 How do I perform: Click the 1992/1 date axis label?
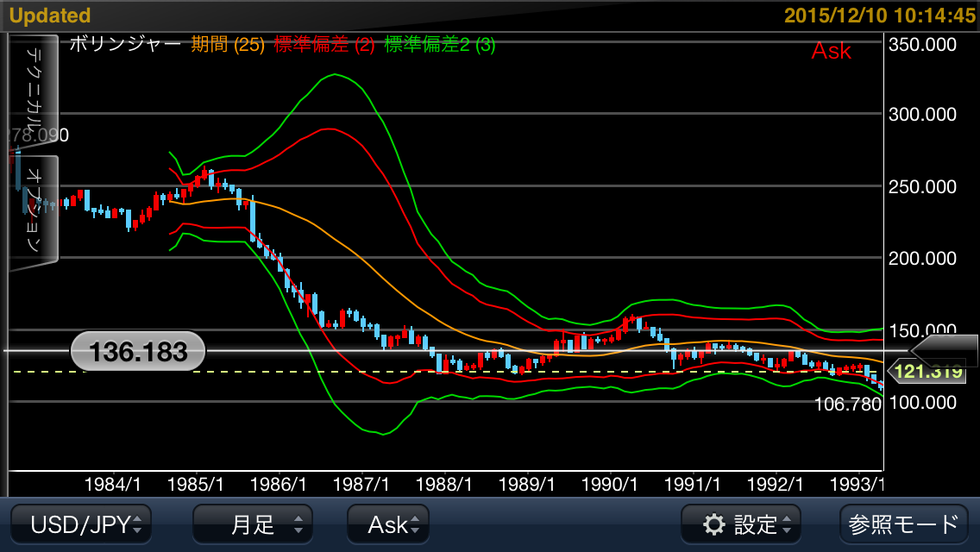point(775,484)
